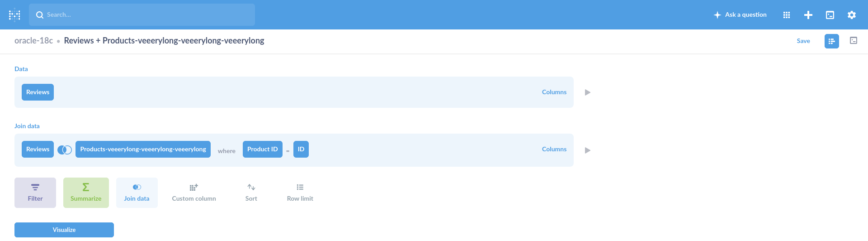The image size is (868, 241).
Task: Open Columns picker in Data section
Action: 554,92
